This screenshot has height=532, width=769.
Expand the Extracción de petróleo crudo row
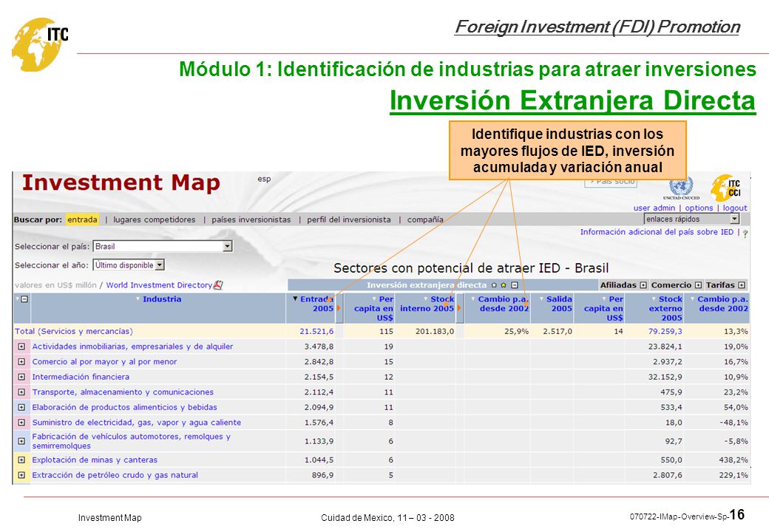pyautogui.click(x=21, y=475)
